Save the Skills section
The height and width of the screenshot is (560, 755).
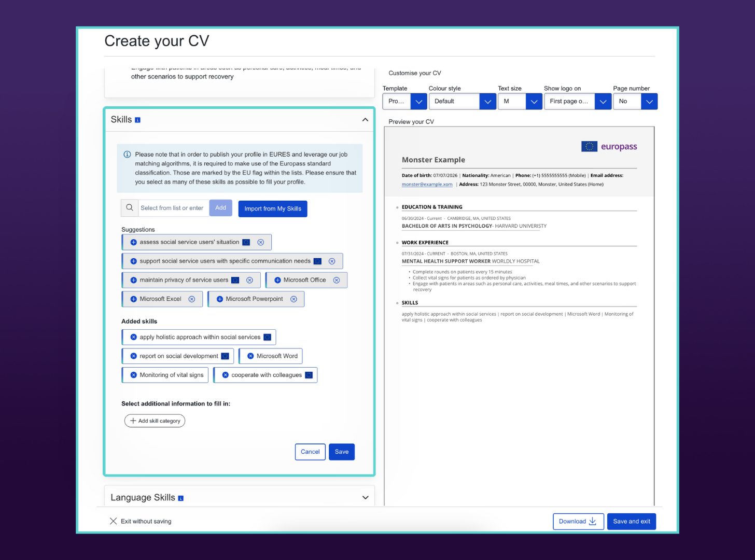pyautogui.click(x=342, y=452)
